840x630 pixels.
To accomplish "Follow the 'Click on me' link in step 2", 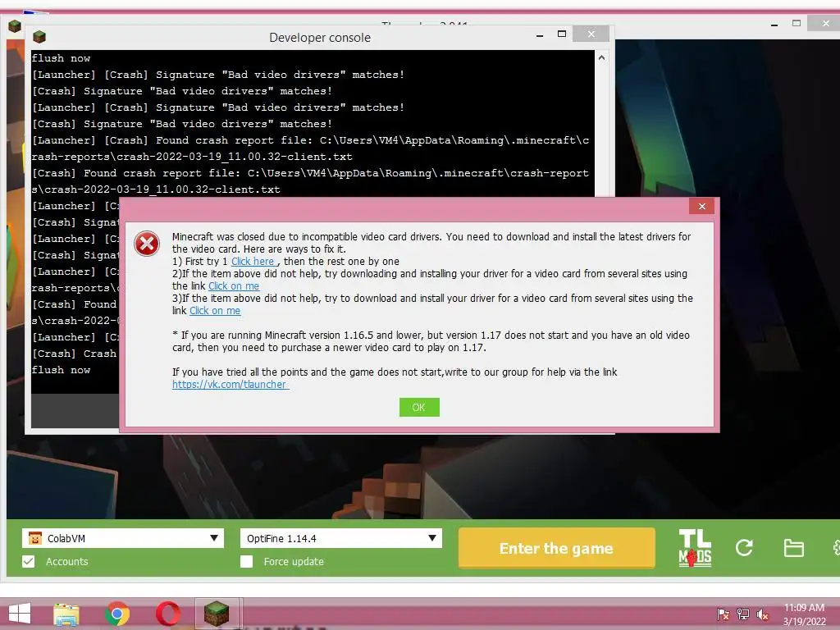I will [234, 286].
